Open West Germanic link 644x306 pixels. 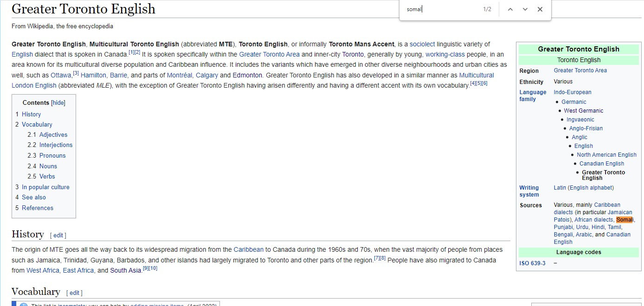[584, 111]
